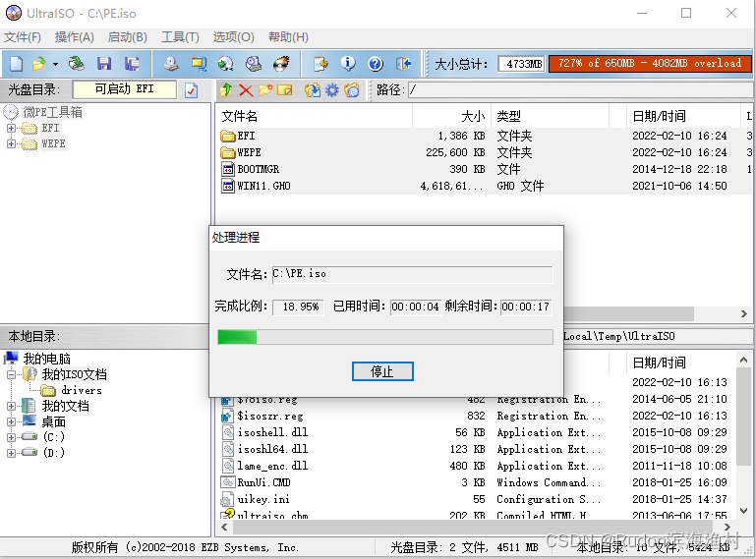The width and height of the screenshot is (756, 559).
Task: Click the 停止 button
Action: (382, 371)
